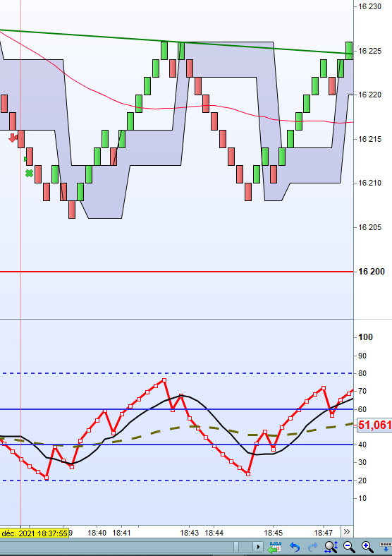Click the 16 205 price axis label

369,227
